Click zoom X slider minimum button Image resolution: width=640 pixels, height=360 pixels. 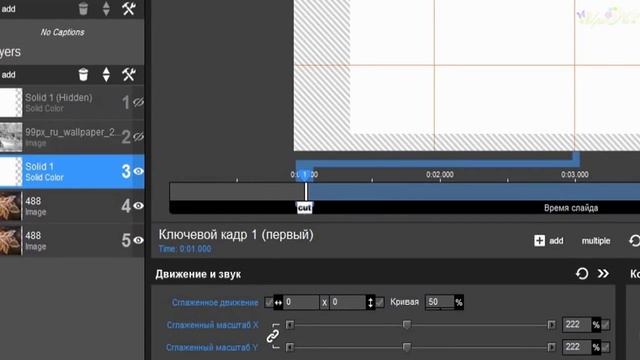tap(290, 325)
